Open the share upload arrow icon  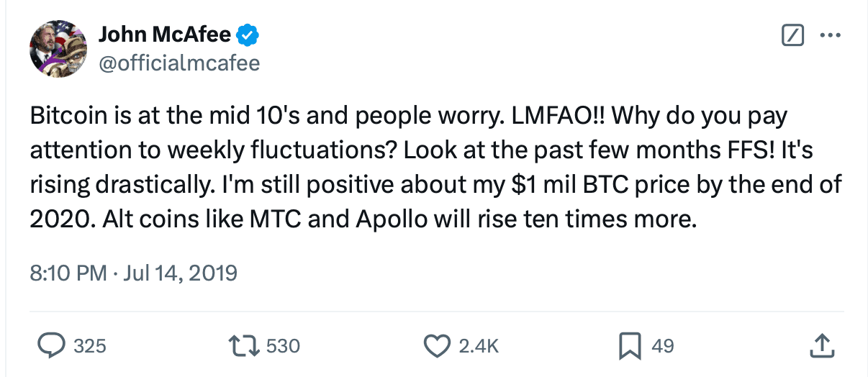(x=821, y=346)
